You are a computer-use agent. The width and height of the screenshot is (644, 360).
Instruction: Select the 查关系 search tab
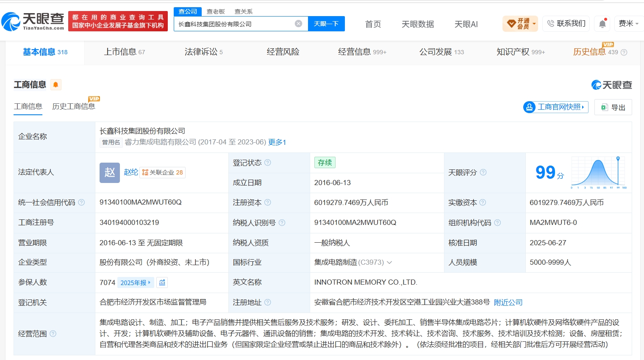point(244,11)
